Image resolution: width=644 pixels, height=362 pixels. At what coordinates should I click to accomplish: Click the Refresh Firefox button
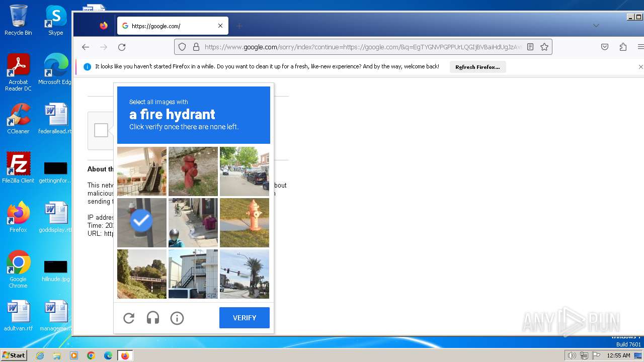tap(477, 67)
